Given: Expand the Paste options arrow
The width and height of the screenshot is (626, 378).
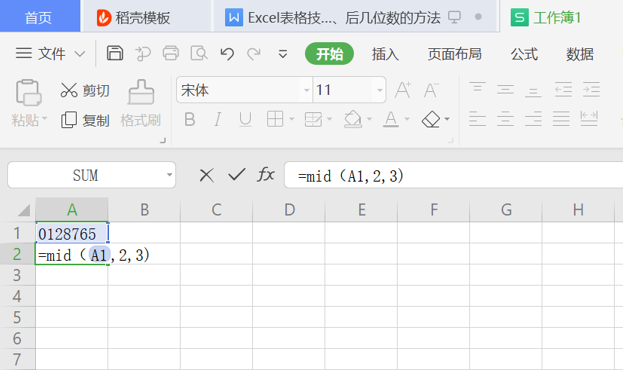Looking at the screenshot, I should point(44,118).
